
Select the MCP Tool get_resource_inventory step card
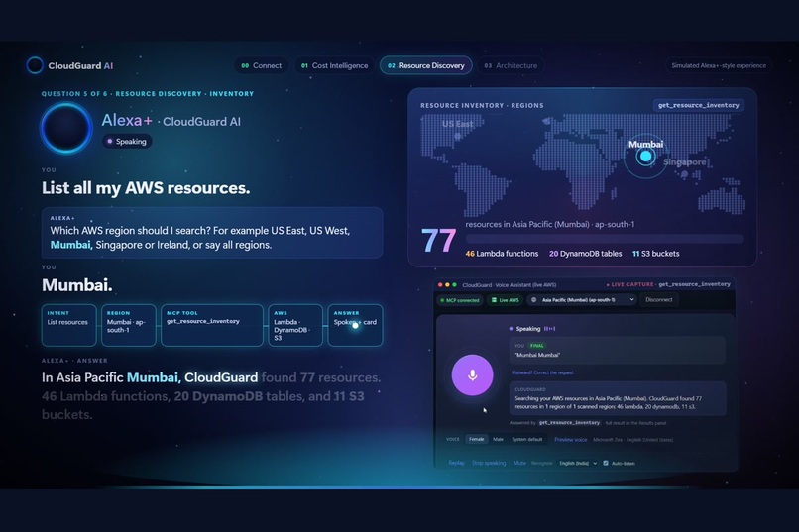(212, 325)
